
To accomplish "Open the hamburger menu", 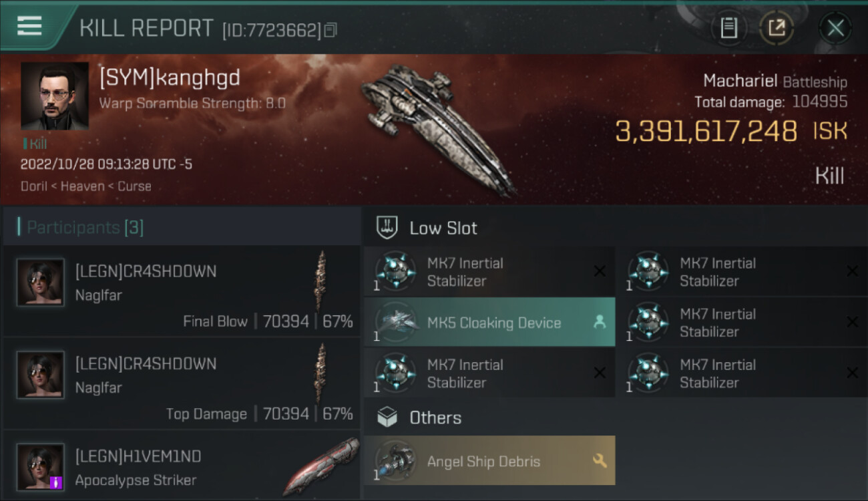I will [x=29, y=26].
